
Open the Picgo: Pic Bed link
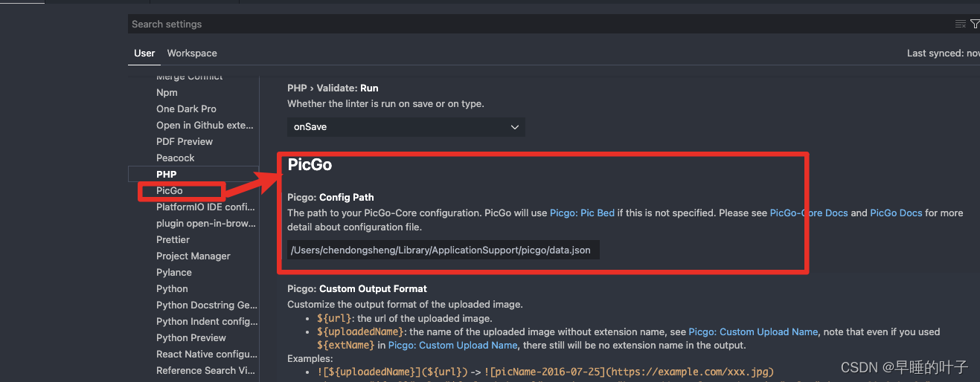pyautogui.click(x=582, y=213)
